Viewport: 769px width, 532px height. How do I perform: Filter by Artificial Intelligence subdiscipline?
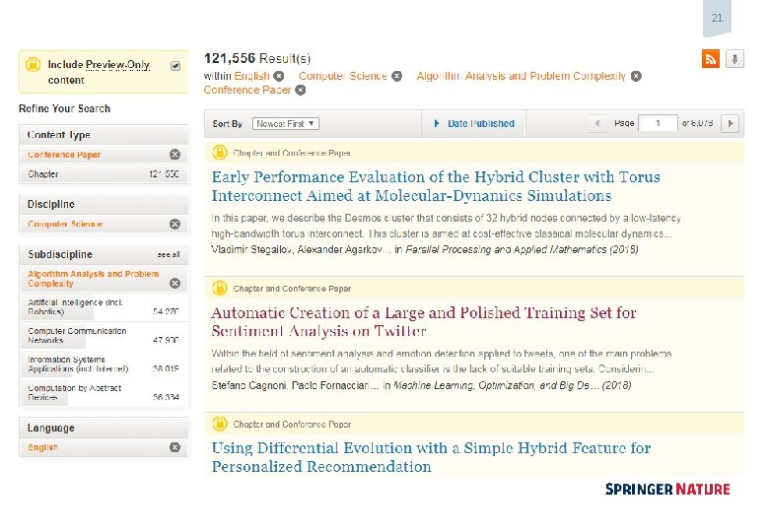[75, 305]
